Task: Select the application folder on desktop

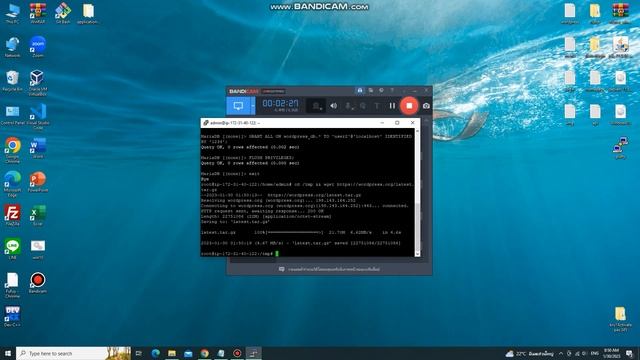Action: pos(88,13)
